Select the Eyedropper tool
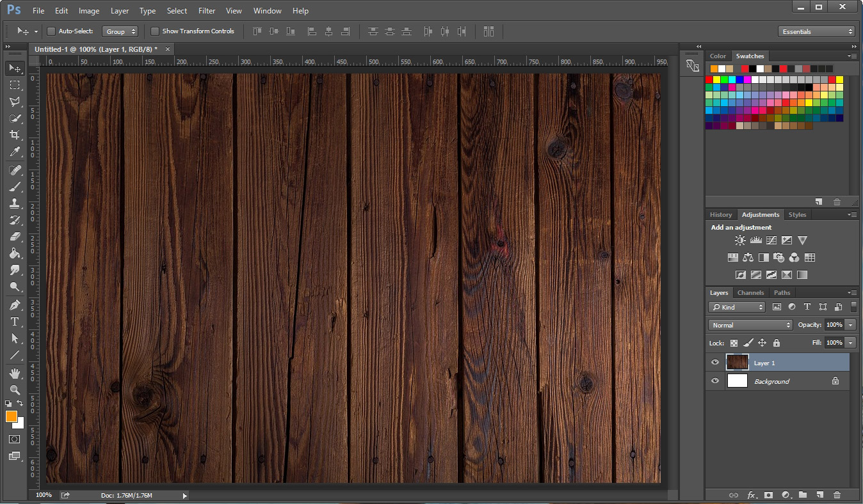The image size is (863, 504). point(15,152)
